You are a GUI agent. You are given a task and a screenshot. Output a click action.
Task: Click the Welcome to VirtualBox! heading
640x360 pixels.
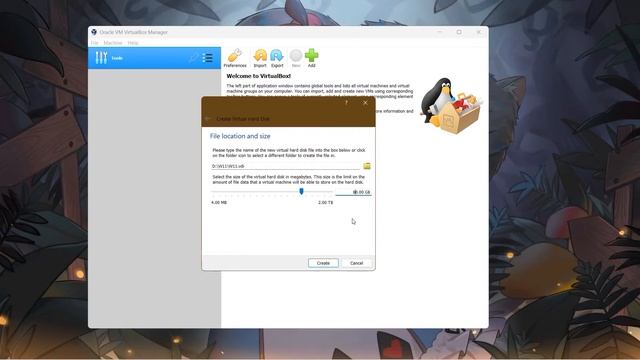tap(259, 76)
